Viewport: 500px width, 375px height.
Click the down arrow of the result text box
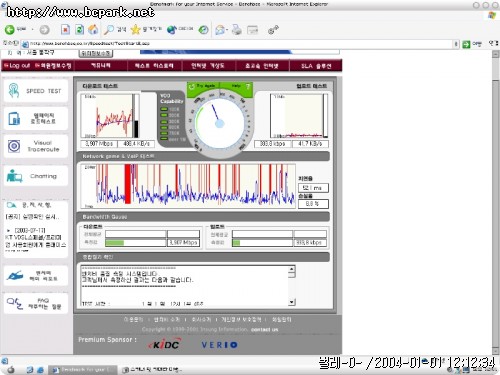click(x=292, y=302)
